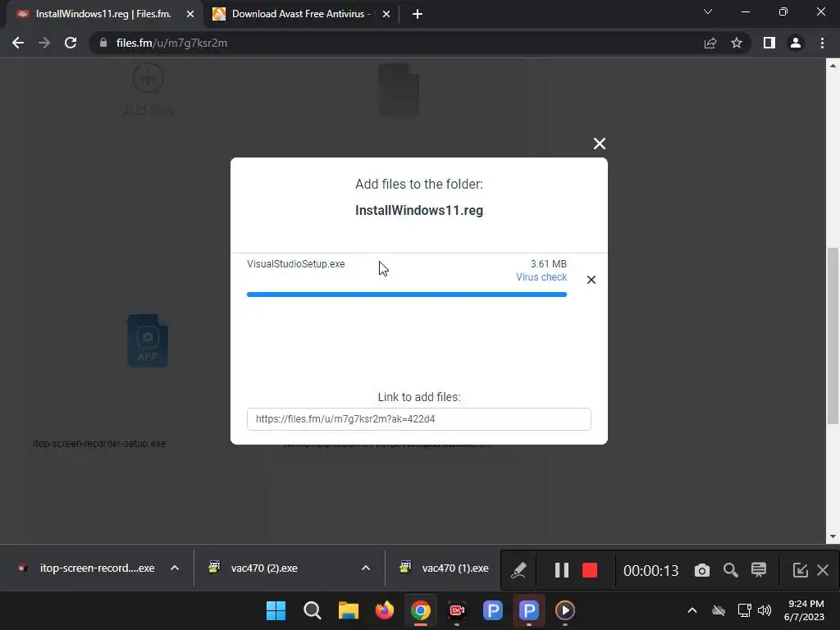Screen dimensions: 840x630
Task: Click the scrollbar down arrow
Action: click(833, 536)
